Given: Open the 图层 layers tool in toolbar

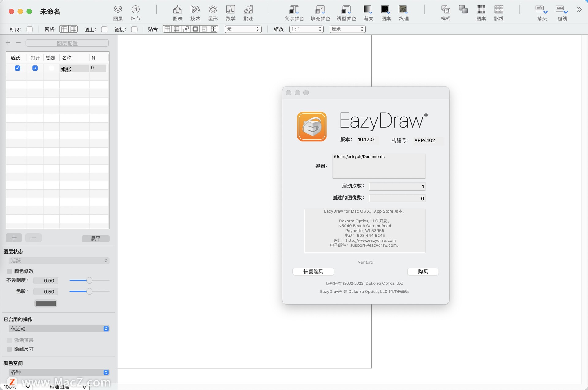Looking at the screenshot, I should (118, 13).
